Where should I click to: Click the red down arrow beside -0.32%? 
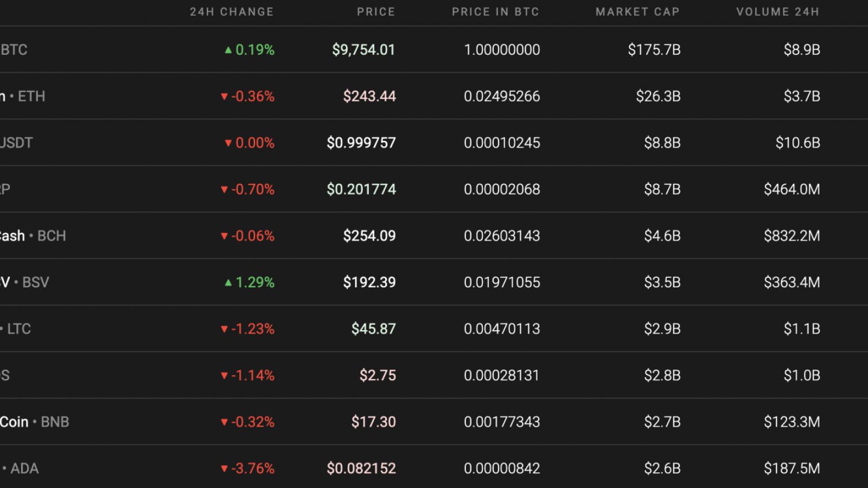click(x=224, y=422)
